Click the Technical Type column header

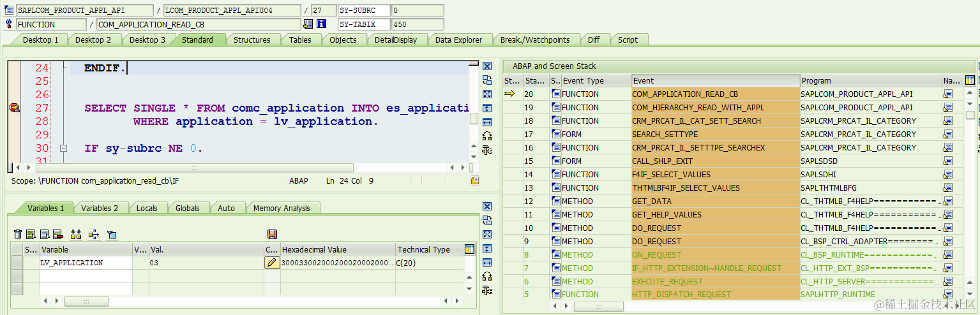tap(430, 249)
